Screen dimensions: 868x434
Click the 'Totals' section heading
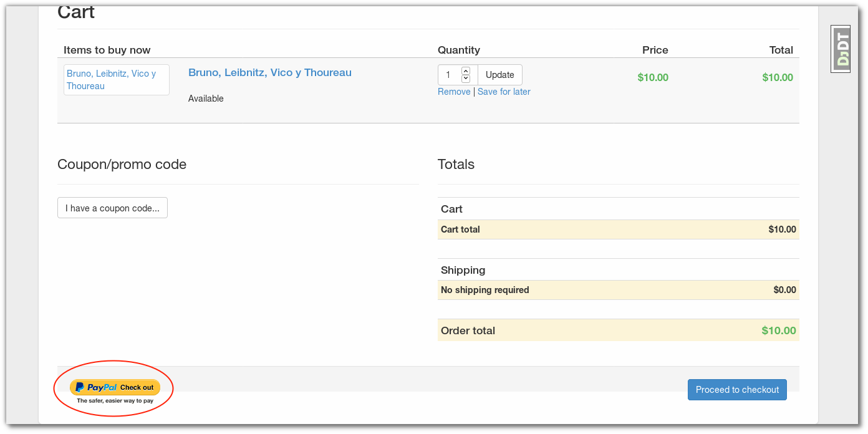pyautogui.click(x=456, y=165)
